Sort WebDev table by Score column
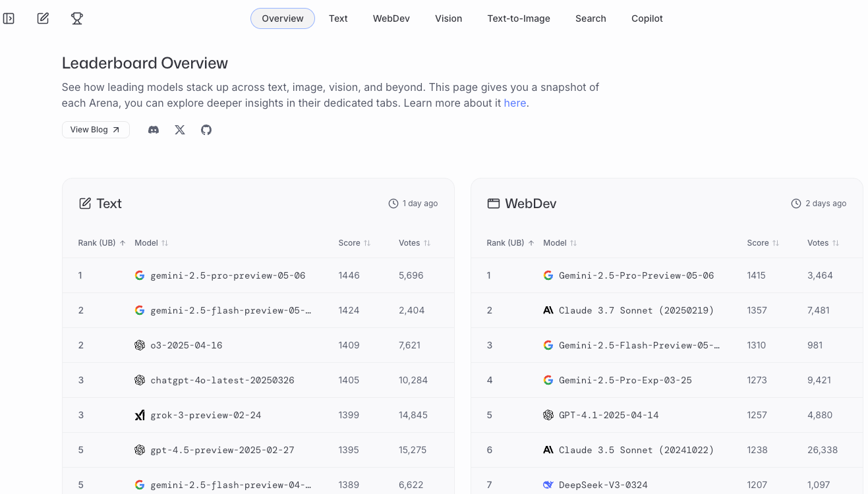The image size is (868, 494). click(x=763, y=243)
